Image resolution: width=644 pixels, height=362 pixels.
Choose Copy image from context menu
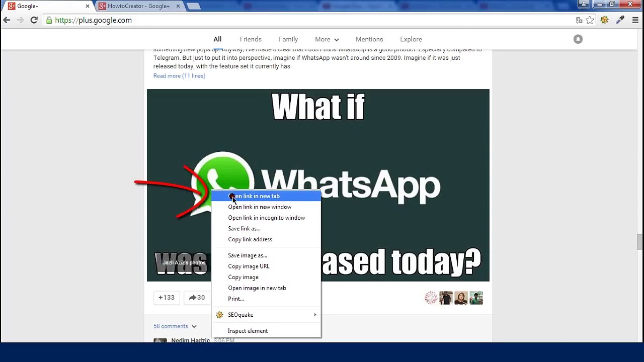[x=266, y=277]
